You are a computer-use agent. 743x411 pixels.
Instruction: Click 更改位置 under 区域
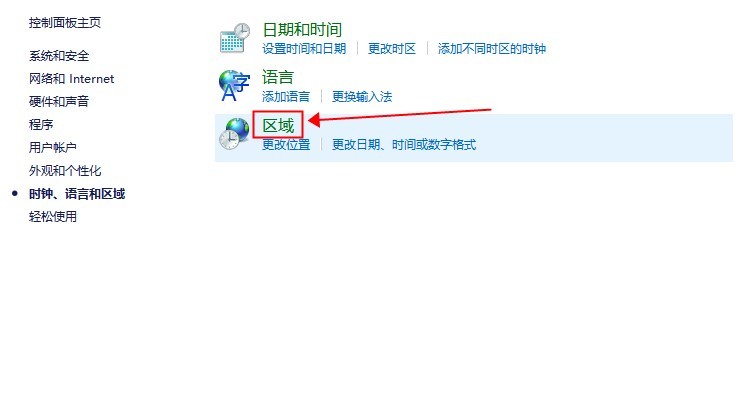click(286, 145)
